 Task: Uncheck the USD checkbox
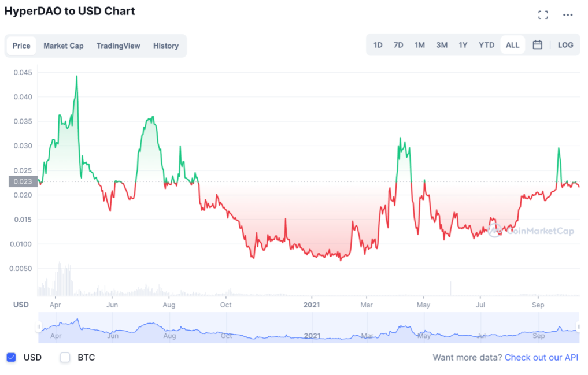click(x=11, y=358)
